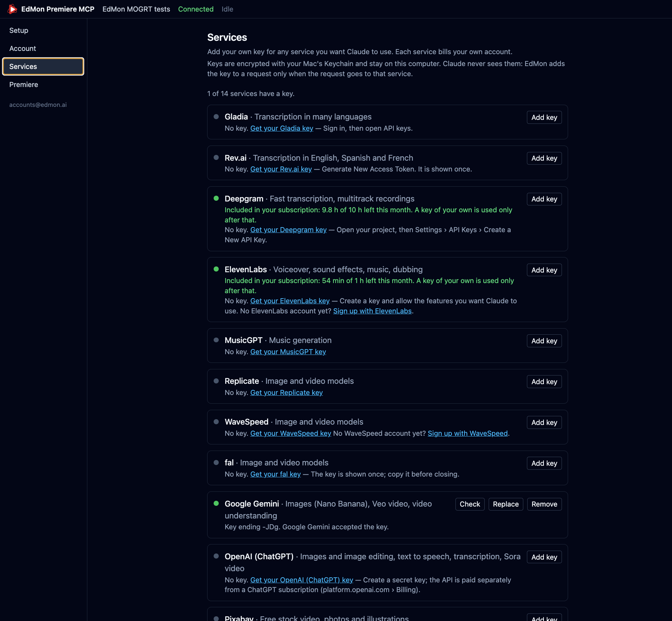The height and width of the screenshot is (621, 672).
Task: Replace the Google Gemini key
Action: [506, 504]
